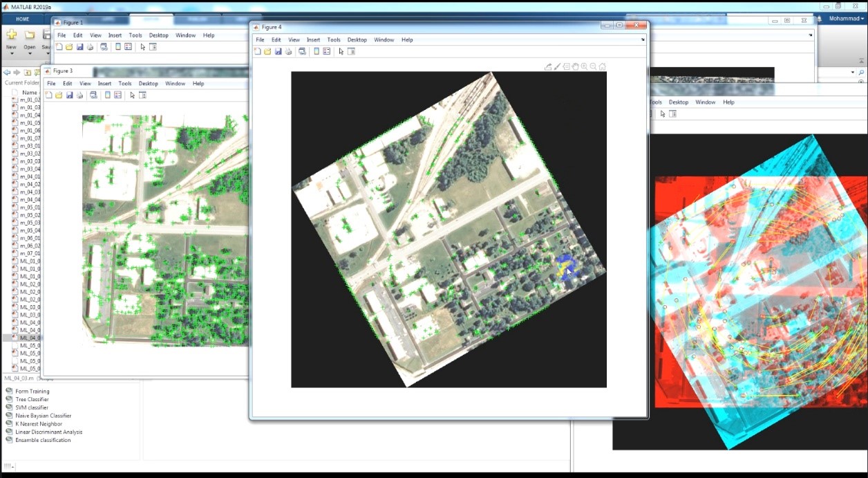Screen dimensions: 868x478
Task: Insert Legend in Figure 1
Action: click(129, 47)
